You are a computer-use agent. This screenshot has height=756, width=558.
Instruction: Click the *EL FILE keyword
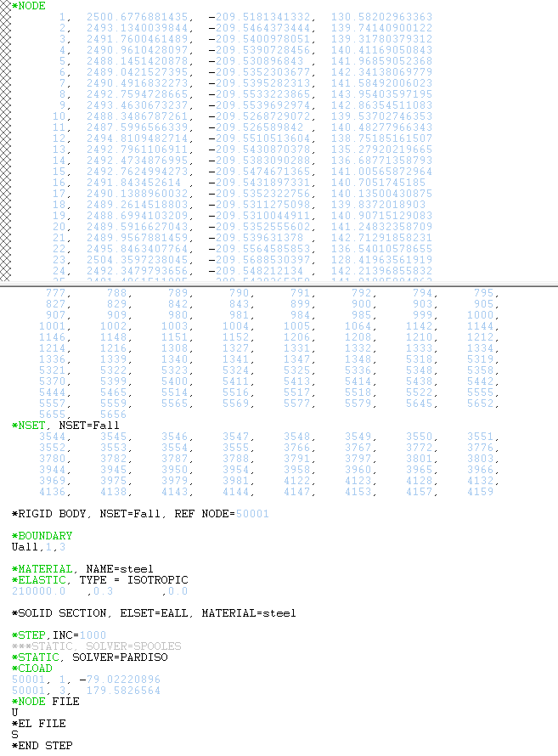tap(38, 724)
